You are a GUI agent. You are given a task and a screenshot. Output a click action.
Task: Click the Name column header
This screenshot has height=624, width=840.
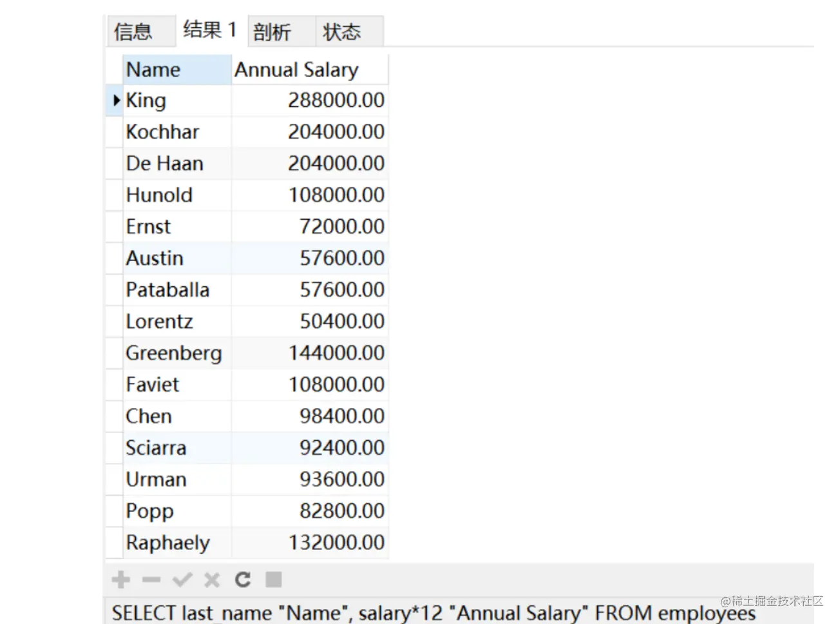click(x=177, y=70)
